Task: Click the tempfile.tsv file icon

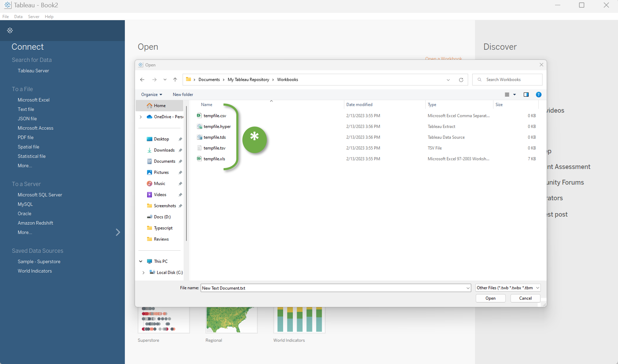Action: tap(199, 148)
